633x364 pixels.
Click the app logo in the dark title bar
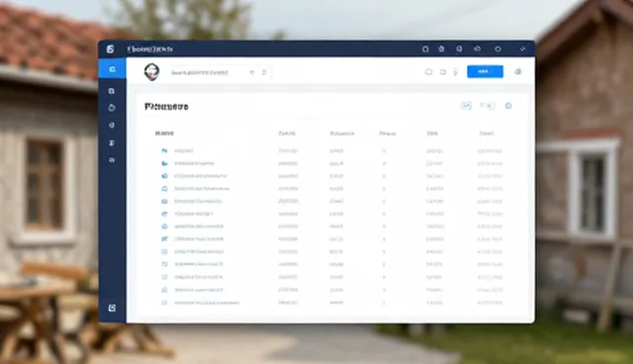click(110, 49)
